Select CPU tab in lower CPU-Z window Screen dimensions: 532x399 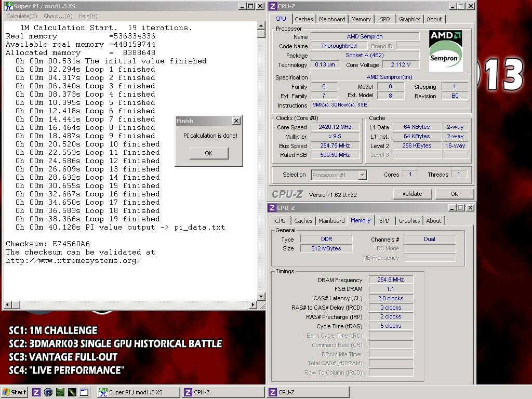tap(280, 221)
